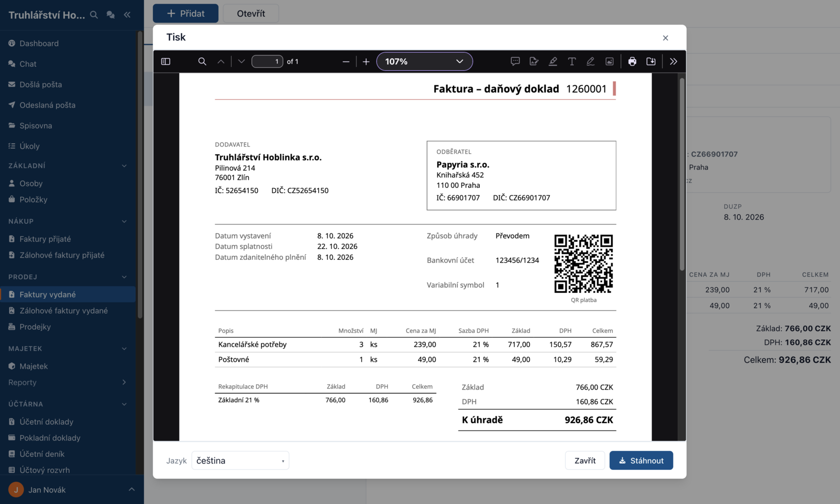
Task: Click the PDF viewer vertical scrollbar
Action: pos(682,173)
